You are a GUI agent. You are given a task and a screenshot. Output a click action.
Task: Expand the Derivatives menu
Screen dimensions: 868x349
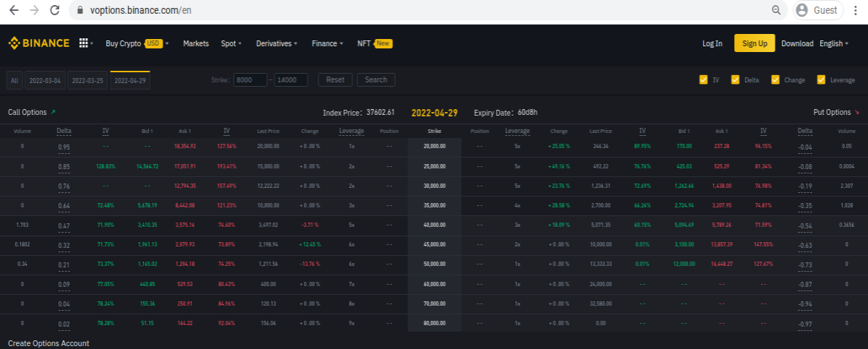(x=276, y=43)
